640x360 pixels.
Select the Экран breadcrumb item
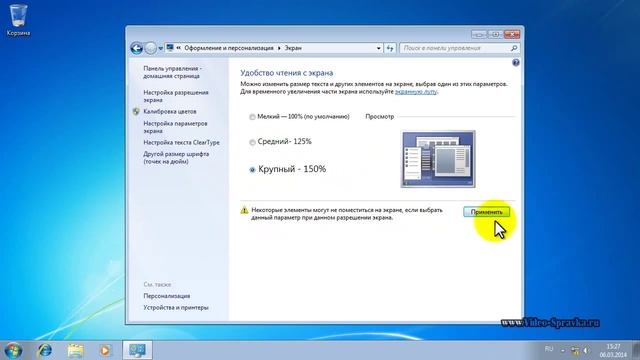coord(293,48)
